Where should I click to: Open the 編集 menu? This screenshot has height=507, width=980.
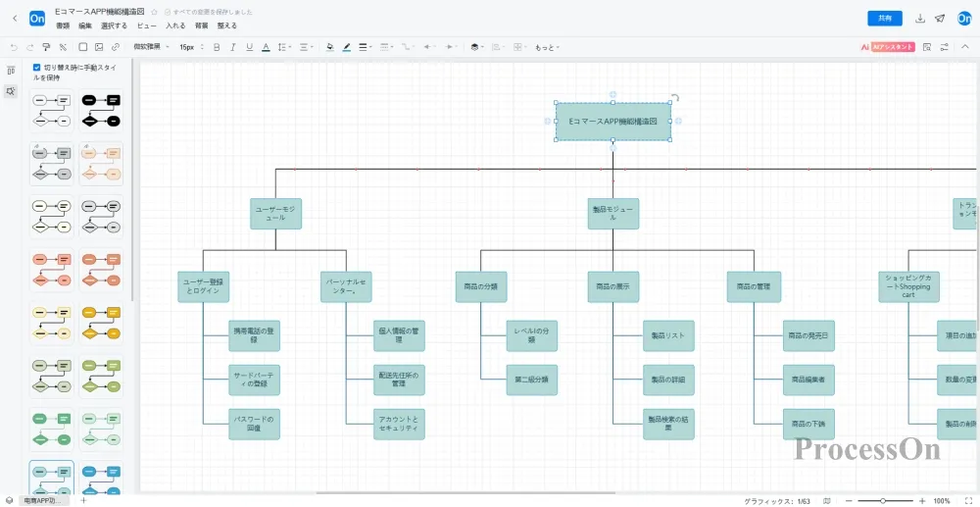(85, 25)
